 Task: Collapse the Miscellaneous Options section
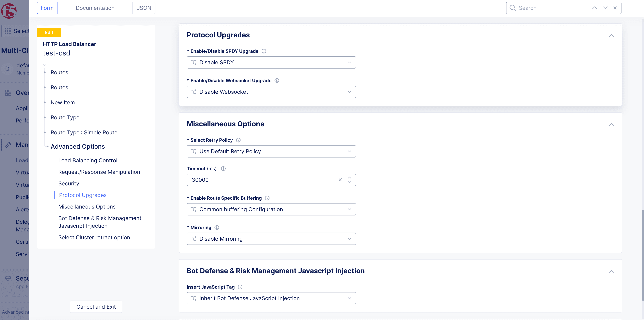(x=611, y=125)
